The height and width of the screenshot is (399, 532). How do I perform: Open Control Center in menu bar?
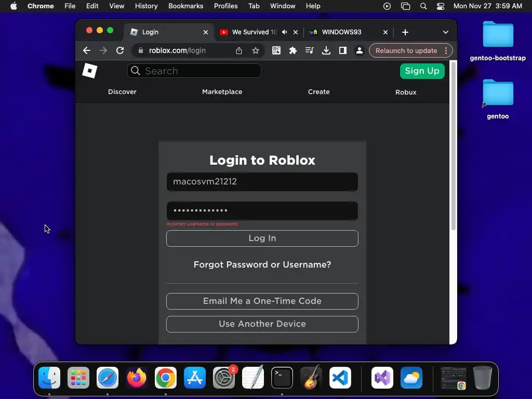pyautogui.click(x=441, y=6)
